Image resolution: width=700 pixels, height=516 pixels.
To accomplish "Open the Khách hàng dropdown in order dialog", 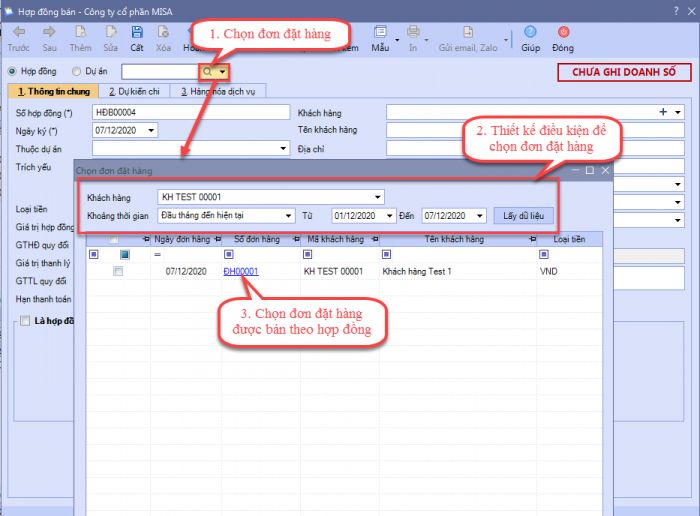I will click(x=377, y=197).
